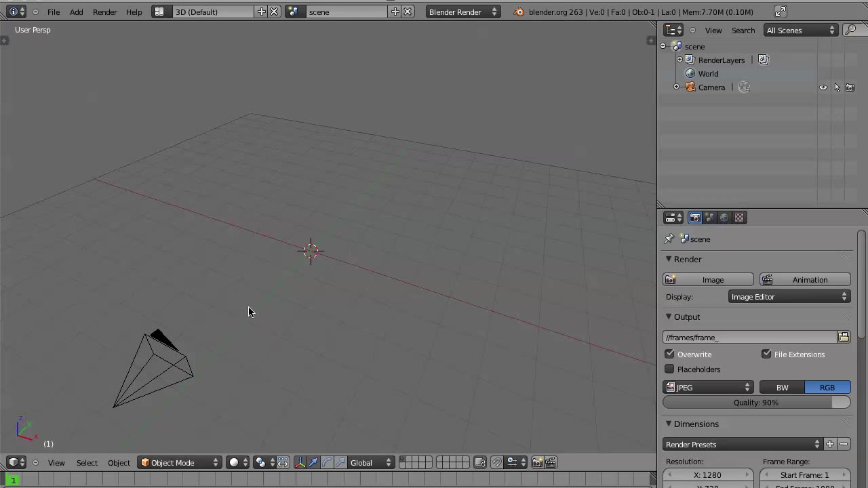Image resolution: width=868 pixels, height=488 pixels.
Task: Open the Texture properties tab icon
Action: tap(739, 218)
